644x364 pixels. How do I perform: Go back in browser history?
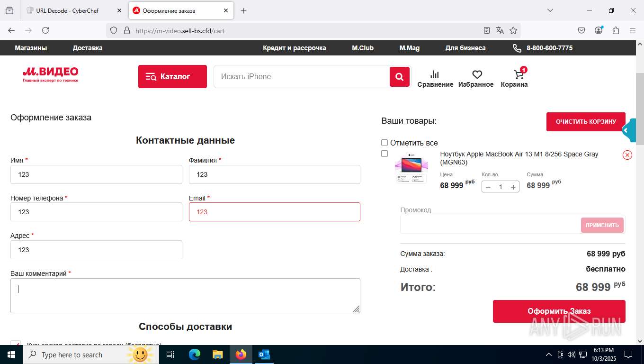point(11,30)
